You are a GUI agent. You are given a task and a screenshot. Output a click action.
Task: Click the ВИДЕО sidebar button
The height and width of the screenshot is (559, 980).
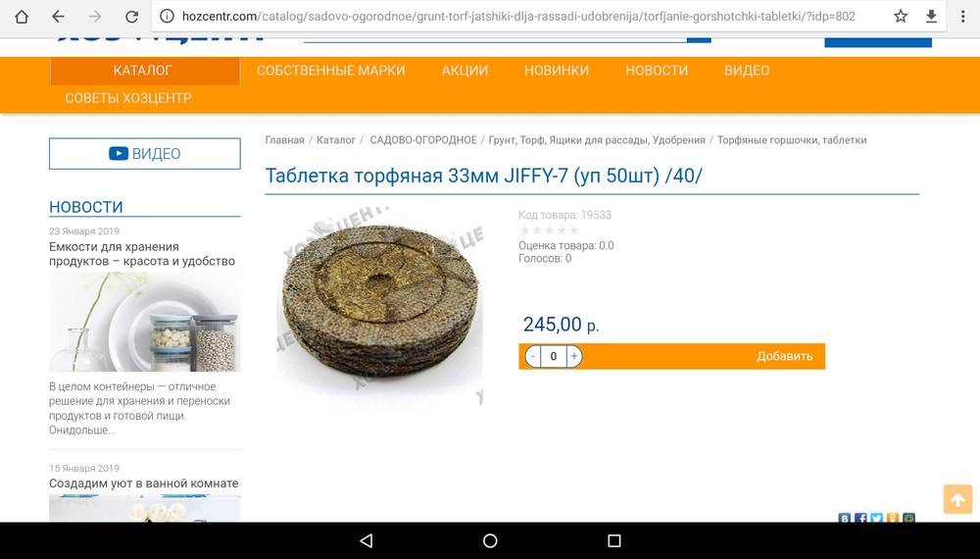pyautogui.click(x=145, y=154)
